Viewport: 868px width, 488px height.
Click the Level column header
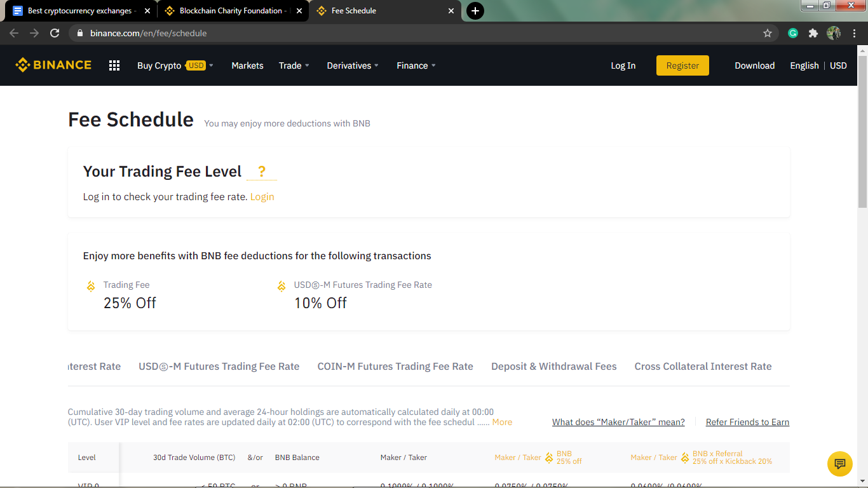point(87,457)
